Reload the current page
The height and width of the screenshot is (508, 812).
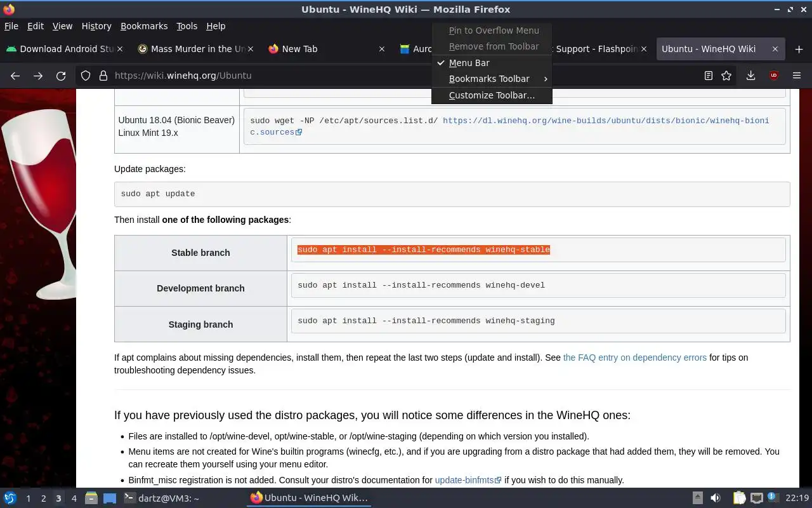tap(61, 76)
